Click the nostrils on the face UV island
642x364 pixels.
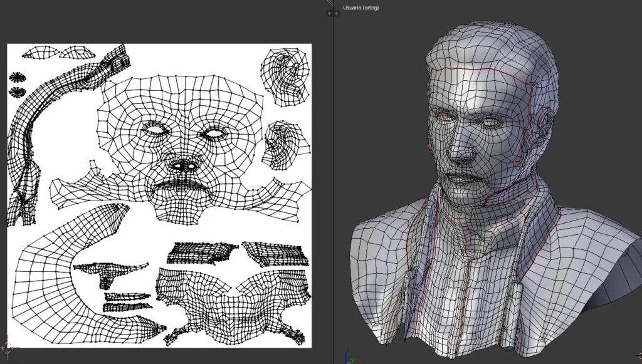(x=184, y=165)
